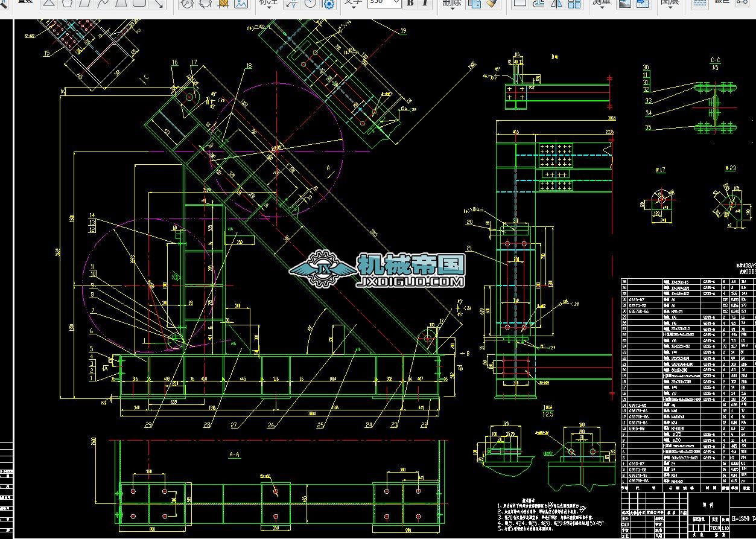Screen dimensions: 756x539
Task: Toggle italic text formatting
Action: [425, 3]
